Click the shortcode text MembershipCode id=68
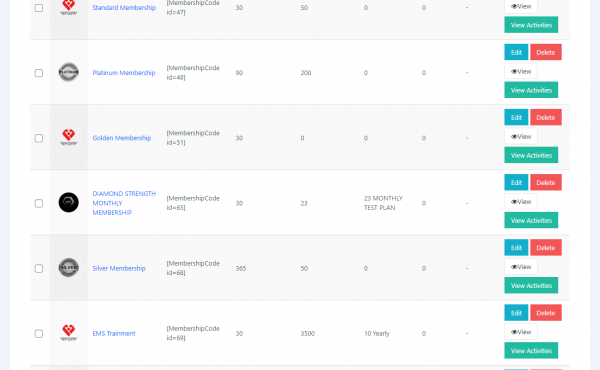600x370 pixels. click(193, 268)
